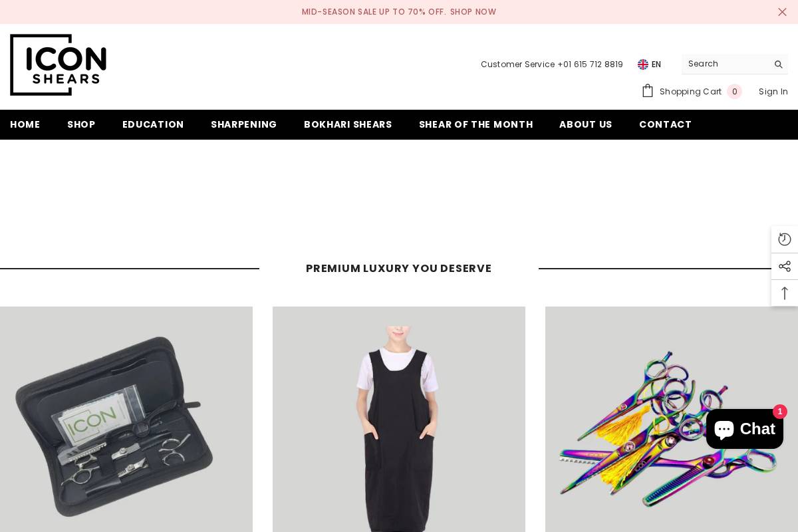
Task: Click the Sign In link
Action: [773, 91]
